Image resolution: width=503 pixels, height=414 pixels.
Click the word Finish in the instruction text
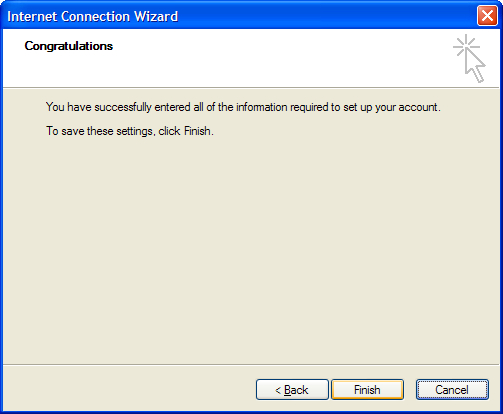pos(197,131)
